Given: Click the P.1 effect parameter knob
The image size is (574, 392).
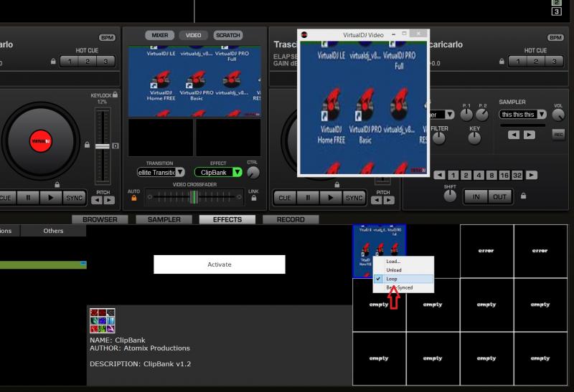Looking at the screenshot, I should click(466, 115).
